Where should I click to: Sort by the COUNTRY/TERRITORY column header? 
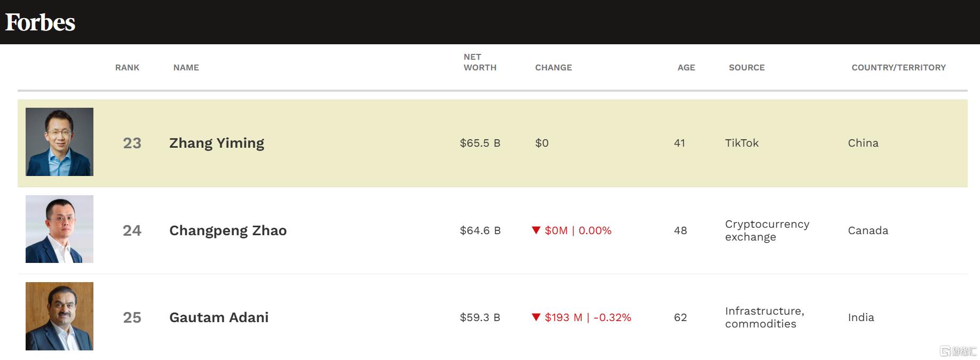pyautogui.click(x=899, y=68)
